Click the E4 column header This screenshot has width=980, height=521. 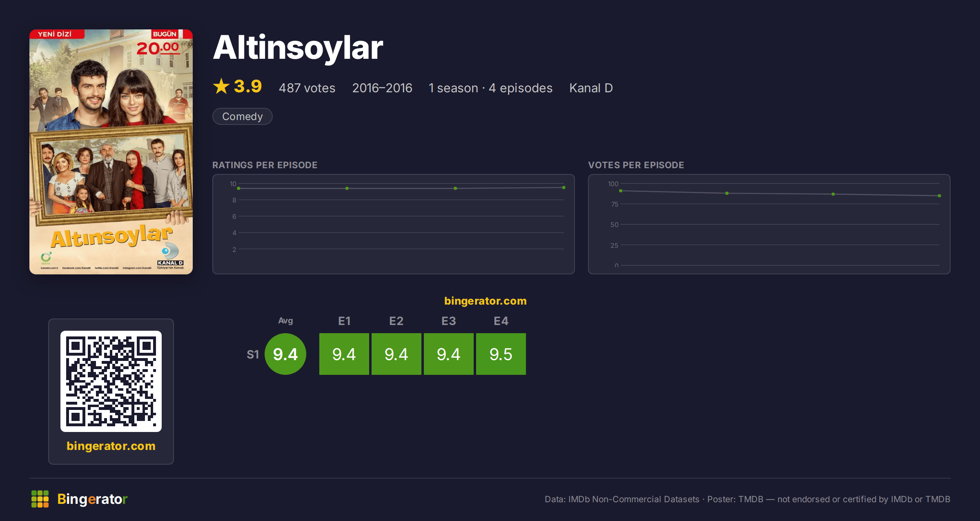(501, 321)
